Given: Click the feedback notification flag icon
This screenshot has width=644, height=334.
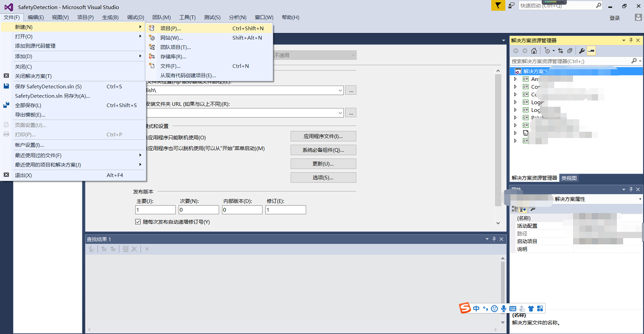Looking at the screenshot, I should pos(498,5).
